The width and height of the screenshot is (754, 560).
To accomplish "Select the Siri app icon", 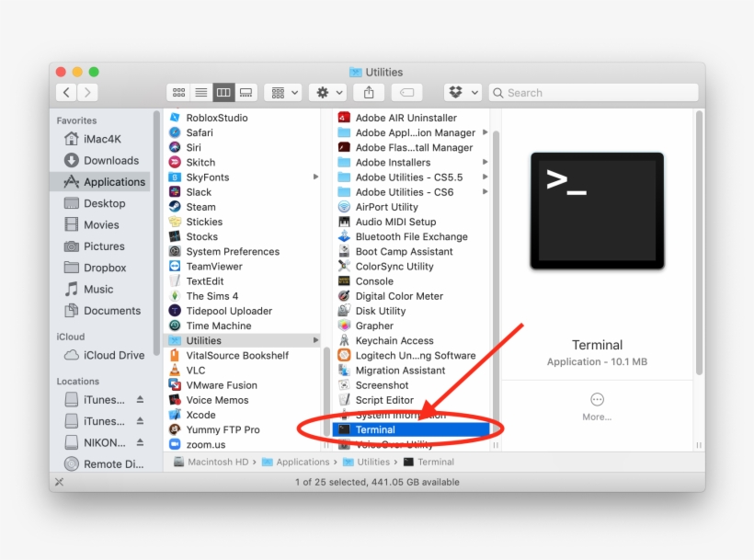I will pos(175,147).
